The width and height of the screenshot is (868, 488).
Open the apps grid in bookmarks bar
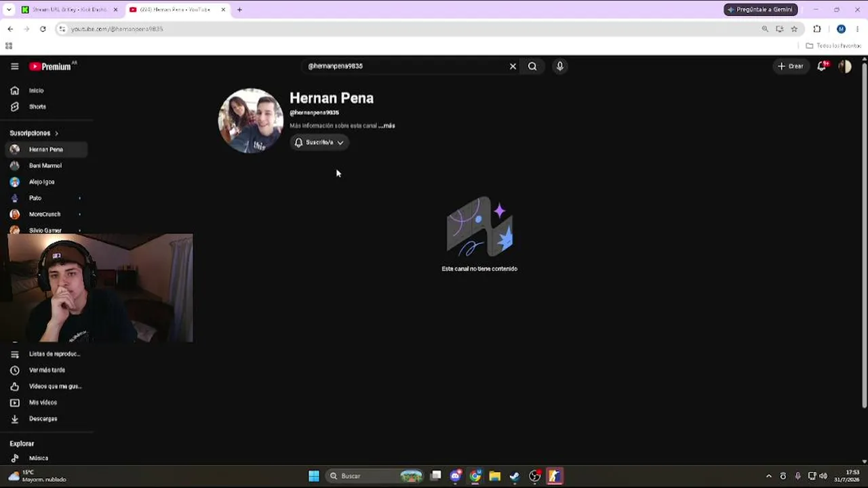pos(9,46)
